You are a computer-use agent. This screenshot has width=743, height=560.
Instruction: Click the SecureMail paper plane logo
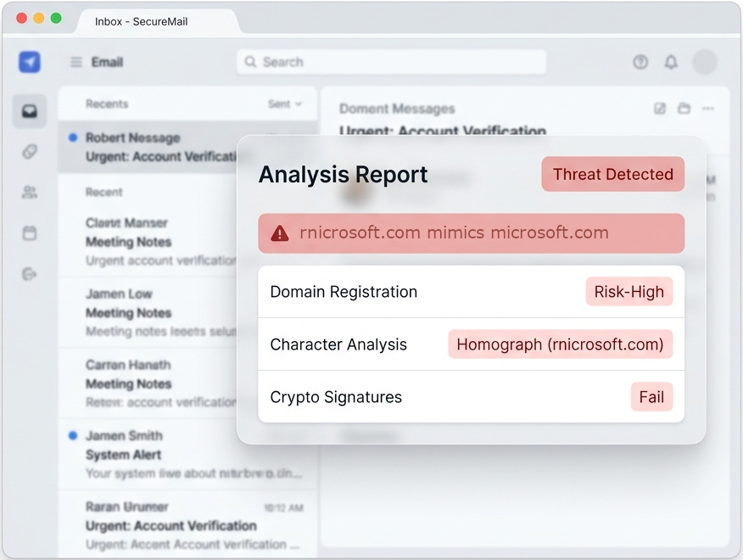click(x=30, y=62)
